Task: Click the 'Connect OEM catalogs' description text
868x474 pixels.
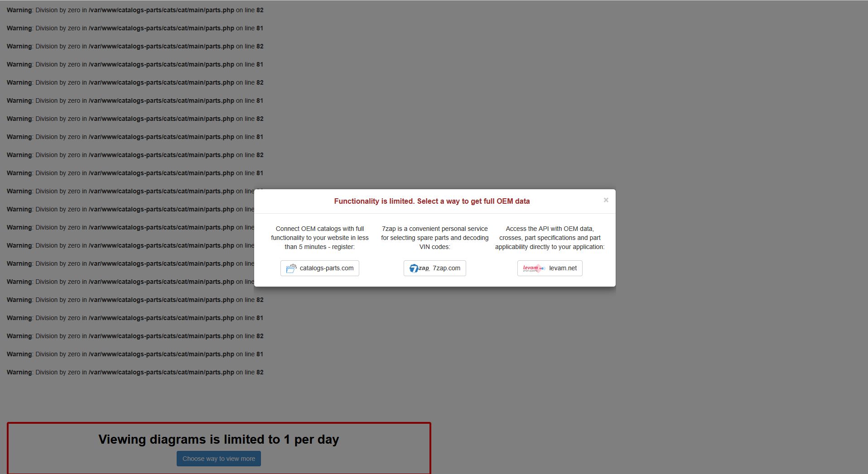Action: click(320, 238)
